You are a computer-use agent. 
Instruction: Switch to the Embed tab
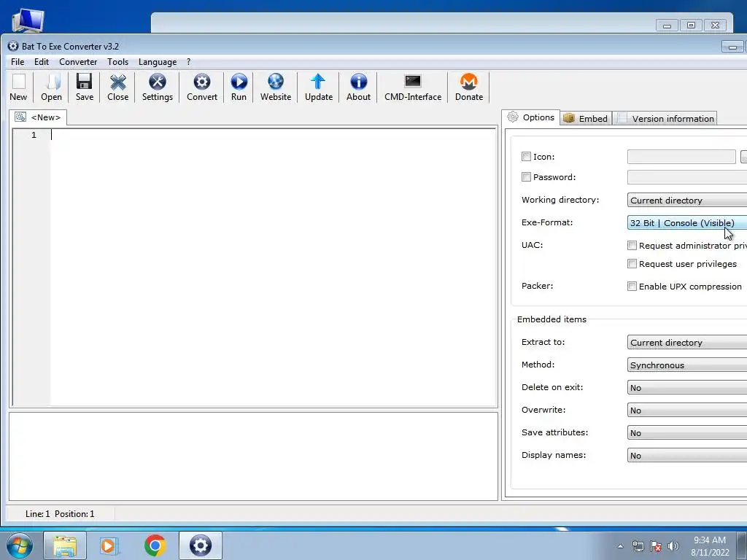point(586,119)
